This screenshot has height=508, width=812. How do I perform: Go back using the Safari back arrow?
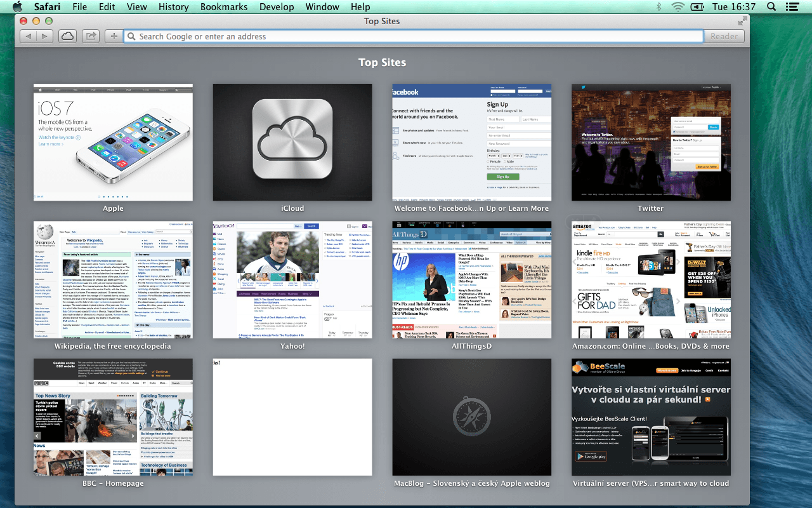coord(29,36)
